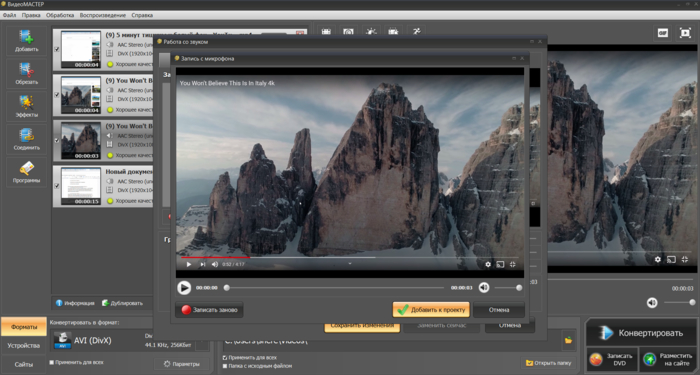
Task: Click the output folder path field
Action: (x=391, y=341)
